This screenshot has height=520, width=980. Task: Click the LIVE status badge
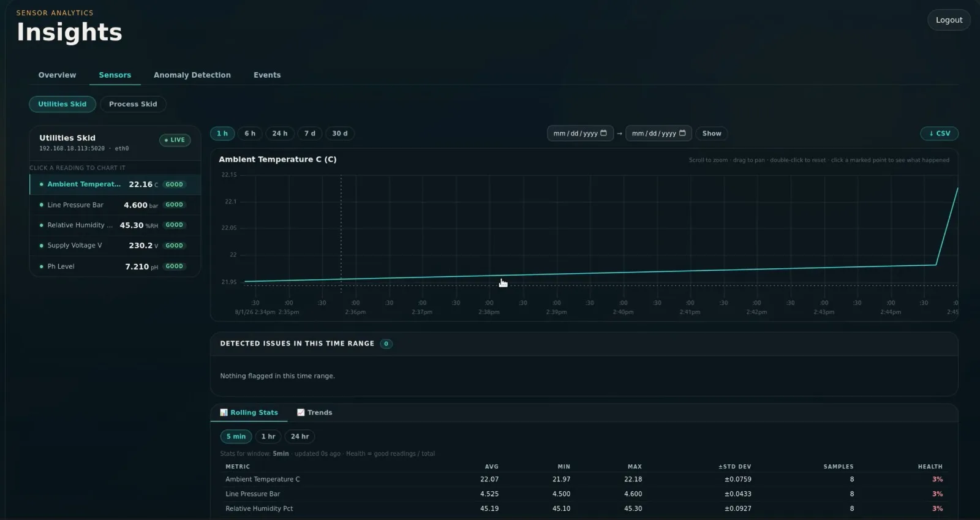(x=175, y=140)
